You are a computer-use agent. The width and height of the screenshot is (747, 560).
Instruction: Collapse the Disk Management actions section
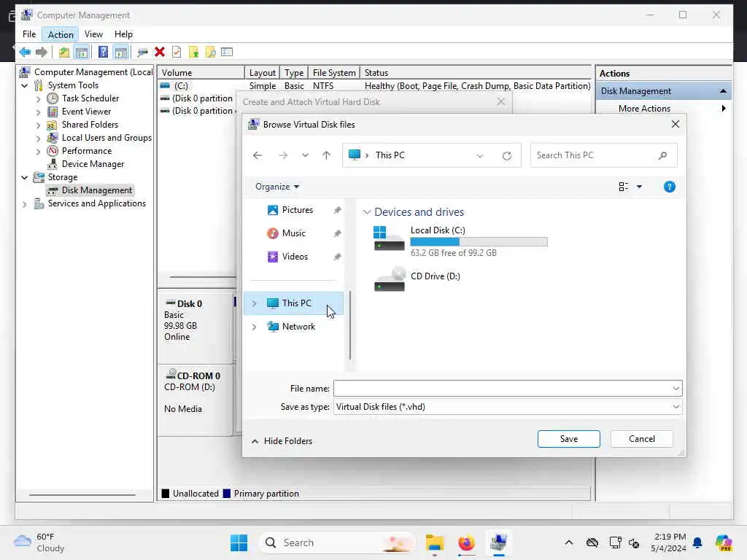pos(723,91)
